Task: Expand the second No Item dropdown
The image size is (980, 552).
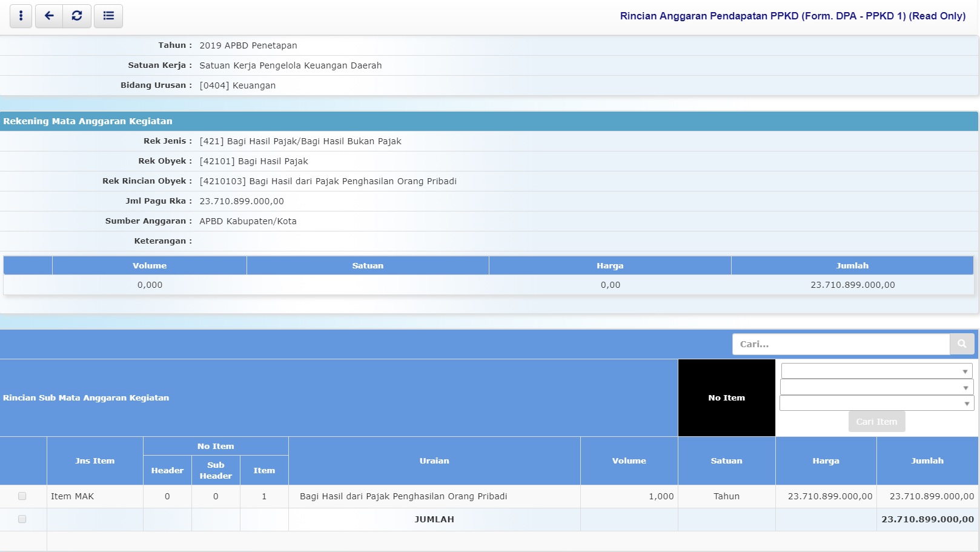Action: 876,387
